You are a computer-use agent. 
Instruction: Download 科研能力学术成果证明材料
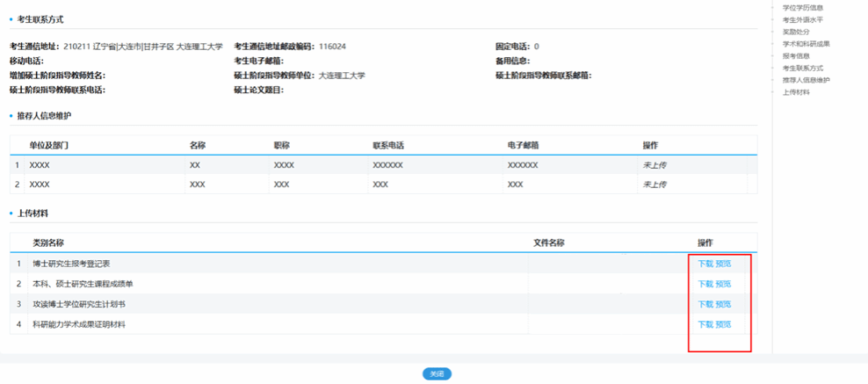[x=705, y=324]
